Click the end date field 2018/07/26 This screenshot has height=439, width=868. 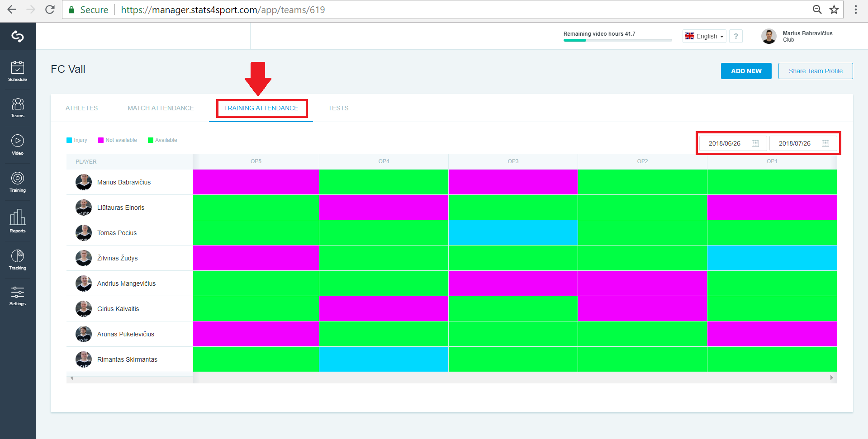[x=803, y=143]
